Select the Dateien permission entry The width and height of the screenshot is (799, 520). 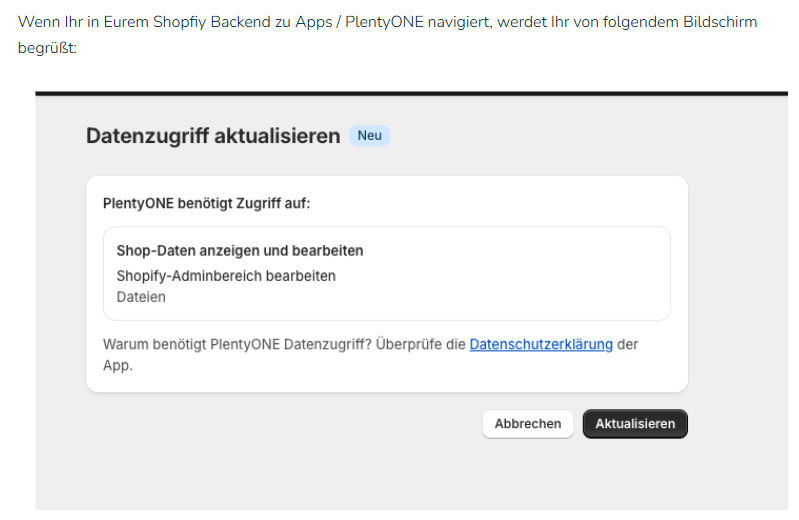click(x=141, y=296)
